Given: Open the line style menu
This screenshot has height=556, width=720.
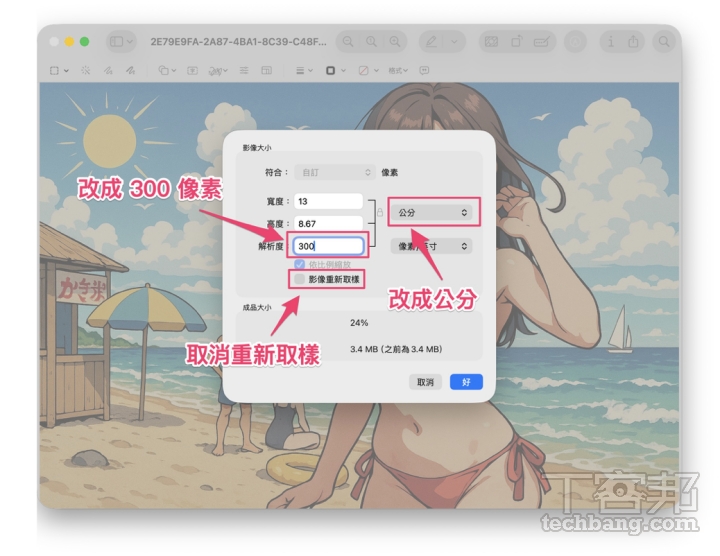Looking at the screenshot, I should (304, 70).
